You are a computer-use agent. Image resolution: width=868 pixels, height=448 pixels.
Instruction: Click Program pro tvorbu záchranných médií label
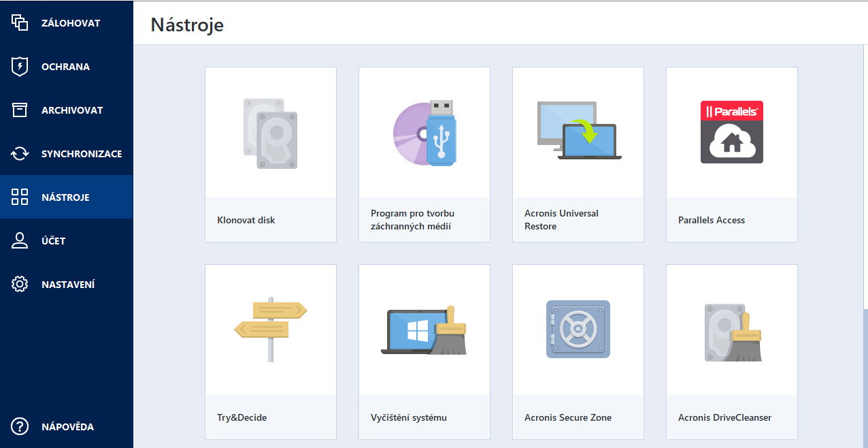[412, 220]
